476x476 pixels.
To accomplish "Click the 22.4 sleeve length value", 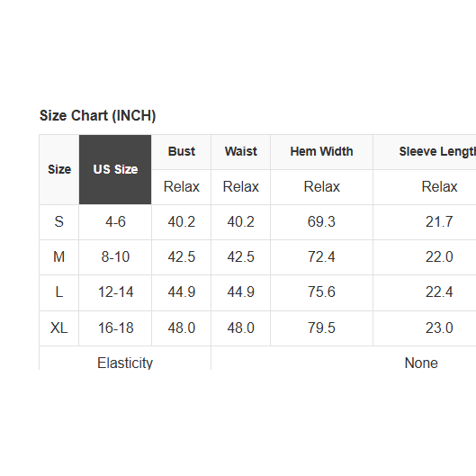I will coord(439,292).
